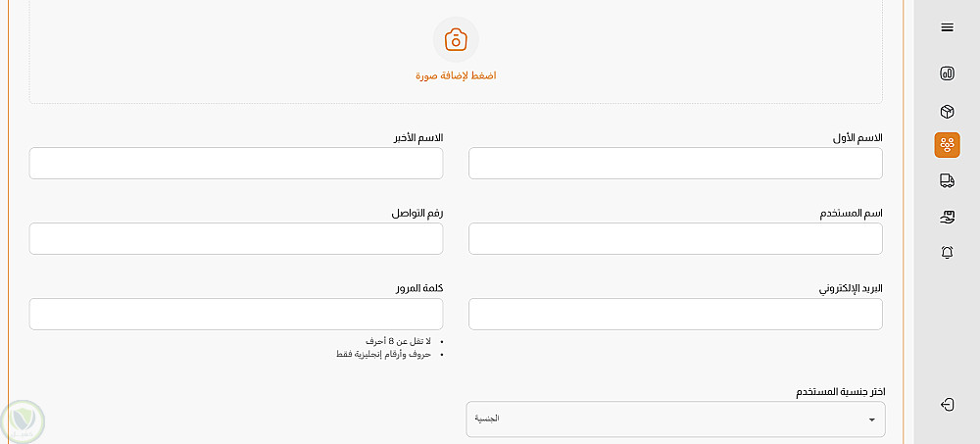Click the 'الاسم الأول' input field
Viewport: 980px width, 444px height.
pyautogui.click(x=675, y=164)
